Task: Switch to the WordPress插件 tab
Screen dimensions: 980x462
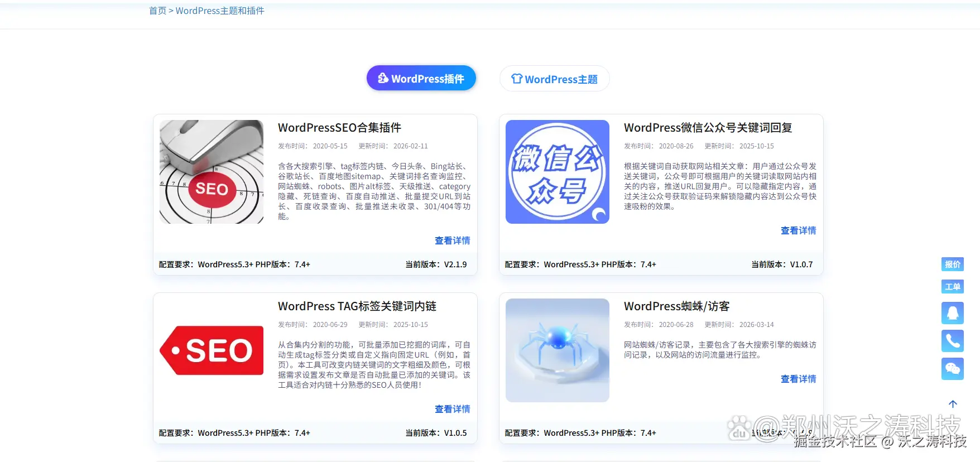Action: (421, 78)
